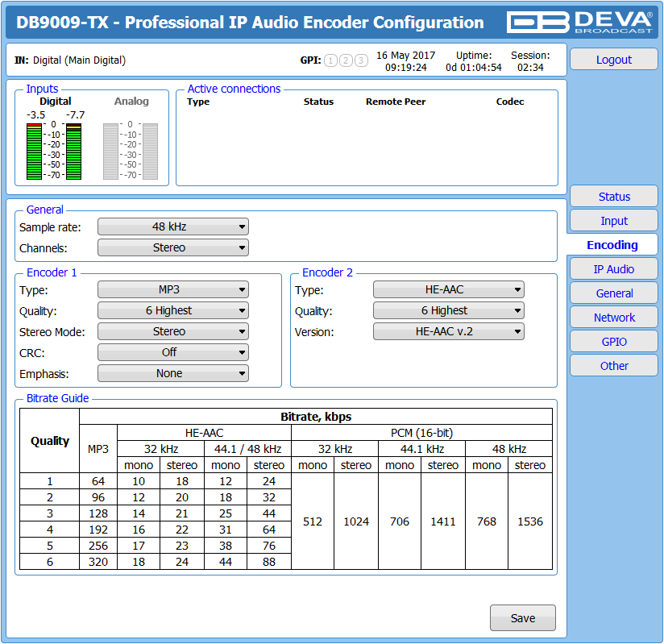The height and width of the screenshot is (644, 664).
Task: Click the Logout button
Action: (x=614, y=60)
